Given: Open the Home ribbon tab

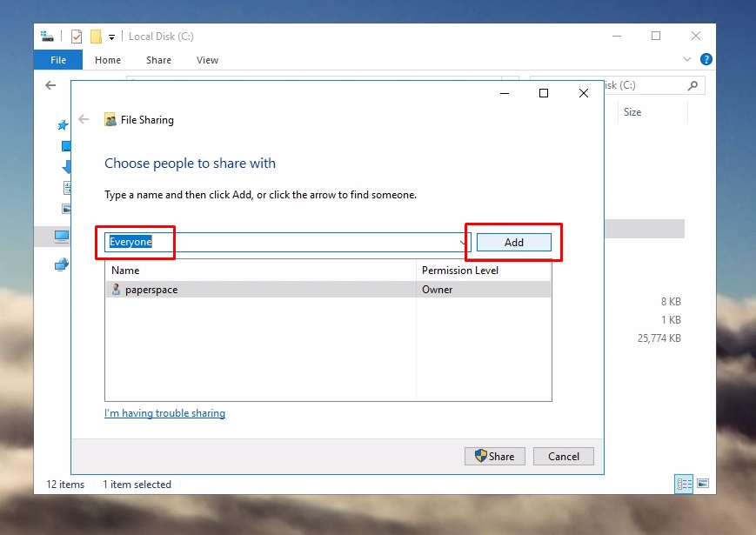Looking at the screenshot, I should [x=108, y=60].
